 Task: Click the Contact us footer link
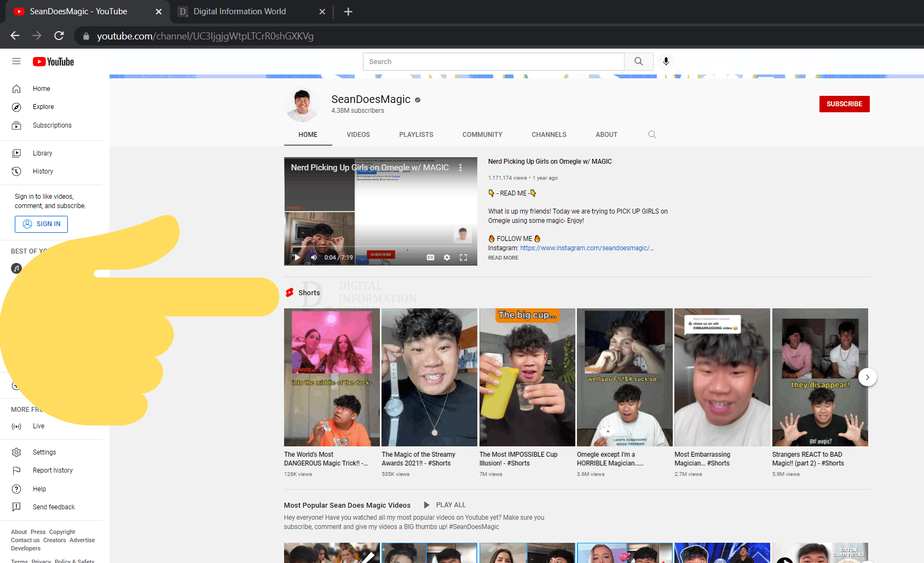[x=25, y=540]
